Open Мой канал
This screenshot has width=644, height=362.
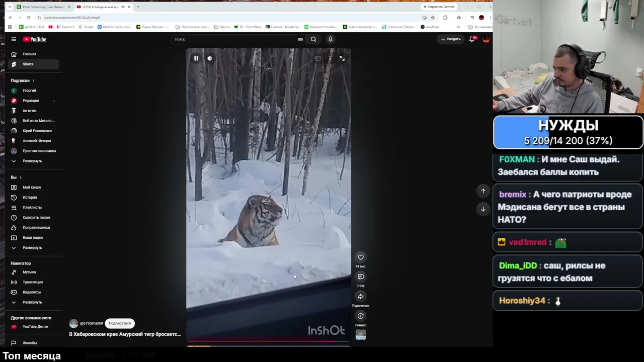click(x=34, y=188)
